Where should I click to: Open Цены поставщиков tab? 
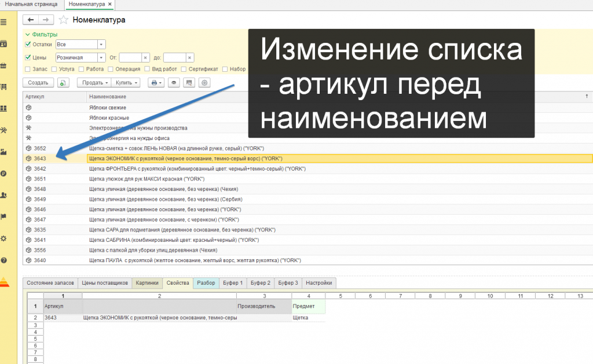click(x=105, y=283)
